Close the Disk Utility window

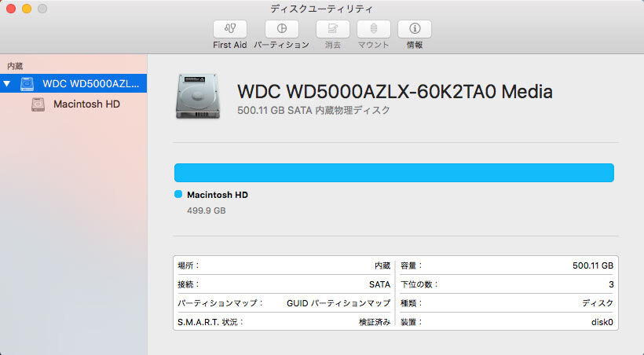pyautogui.click(x=11, y=9)
